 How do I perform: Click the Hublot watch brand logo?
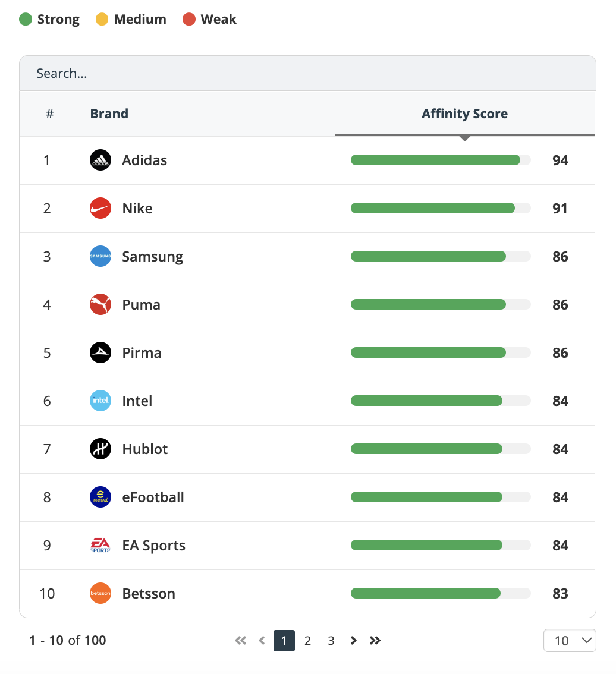[100, 449]
